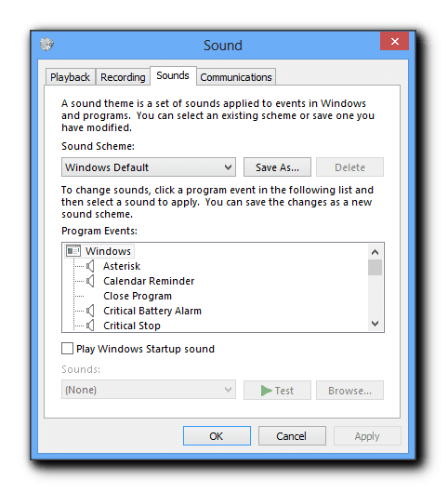448x492 pixels.
Task: Click the Windows program events group icon
Action: click(73, 251)
